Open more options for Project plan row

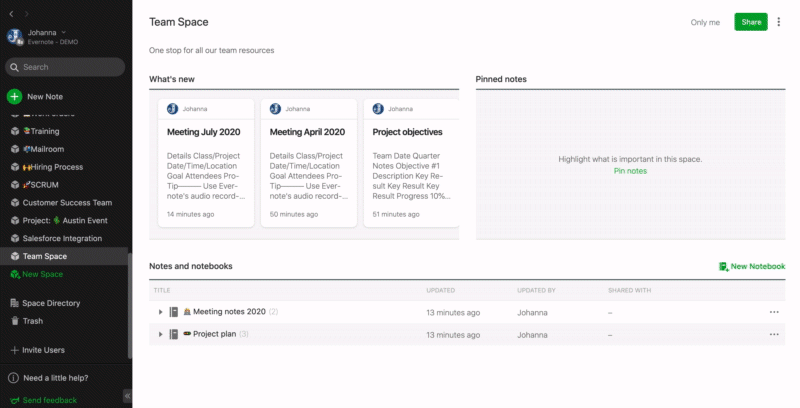click(773, 334)
